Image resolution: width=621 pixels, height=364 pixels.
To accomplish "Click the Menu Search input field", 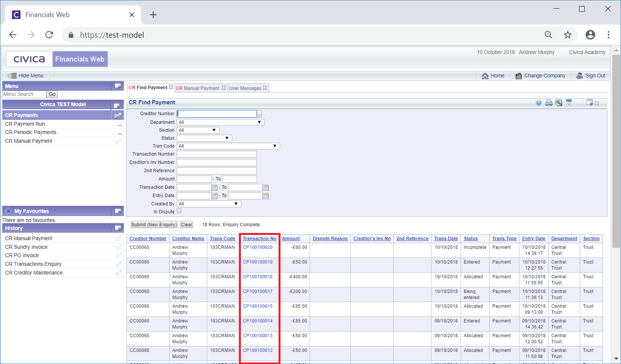I will (24, 94).
